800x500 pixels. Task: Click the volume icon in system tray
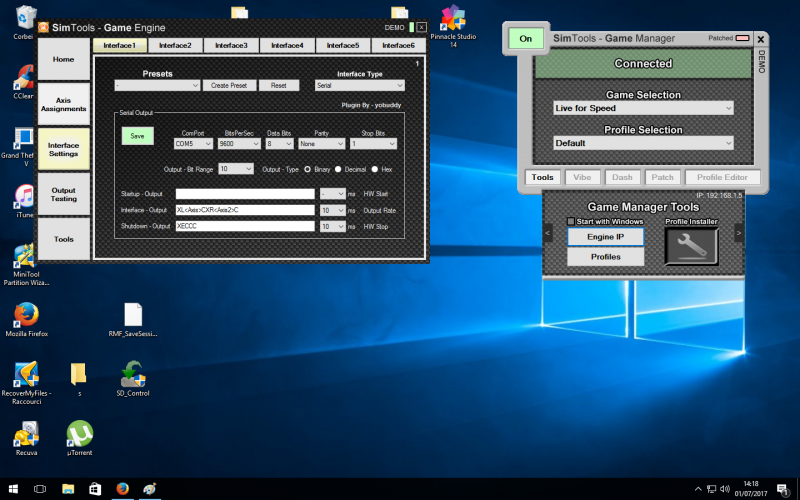pyautogui.click(x=724, y=489)
